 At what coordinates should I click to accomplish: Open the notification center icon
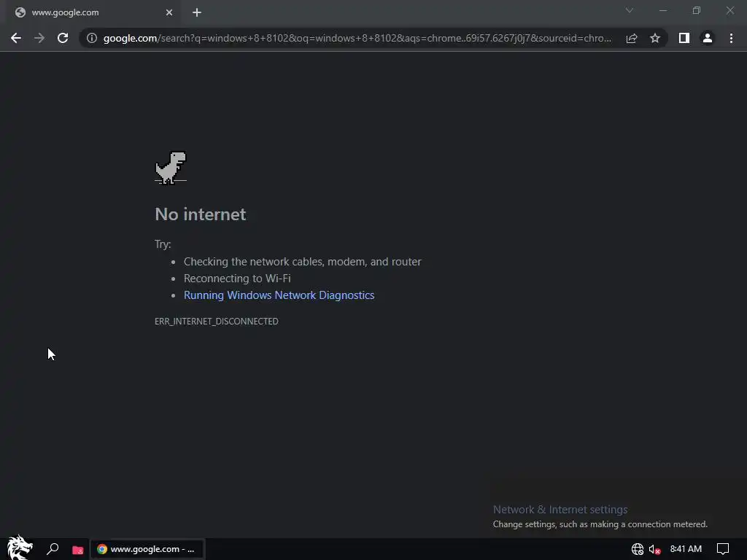[x=723, y=549]
